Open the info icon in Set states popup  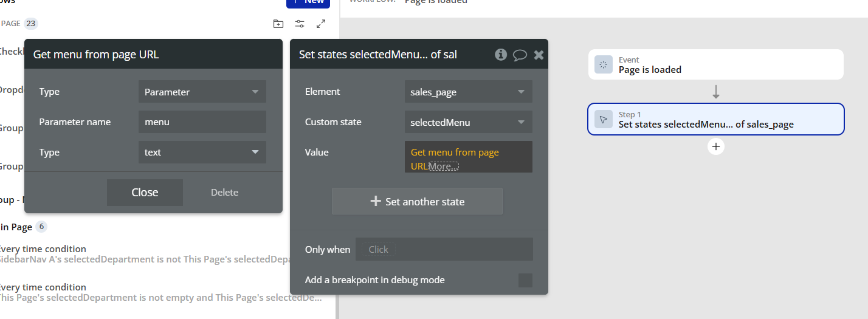(501, 55)
